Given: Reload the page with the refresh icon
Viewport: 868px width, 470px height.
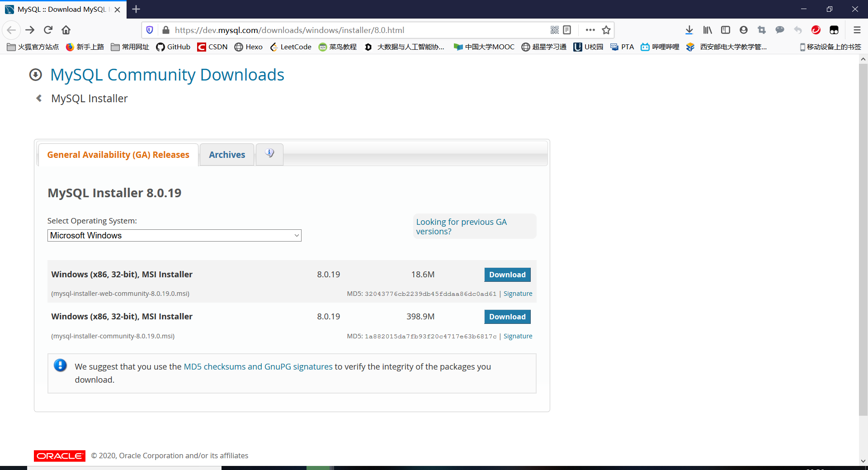Looking at the screenshot, I should [x=48, y=30].
